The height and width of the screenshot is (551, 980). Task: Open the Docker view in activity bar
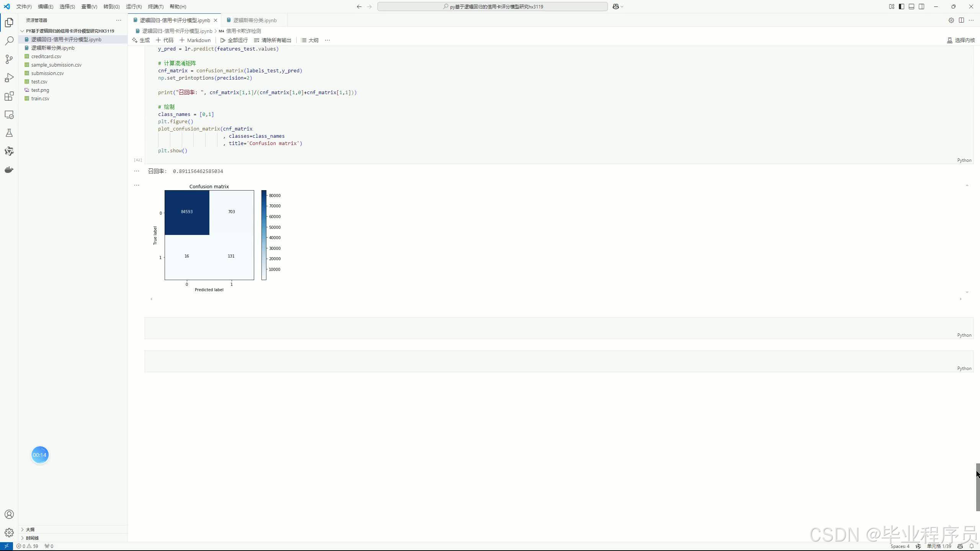pyautogui.click(x=9, y=170)
